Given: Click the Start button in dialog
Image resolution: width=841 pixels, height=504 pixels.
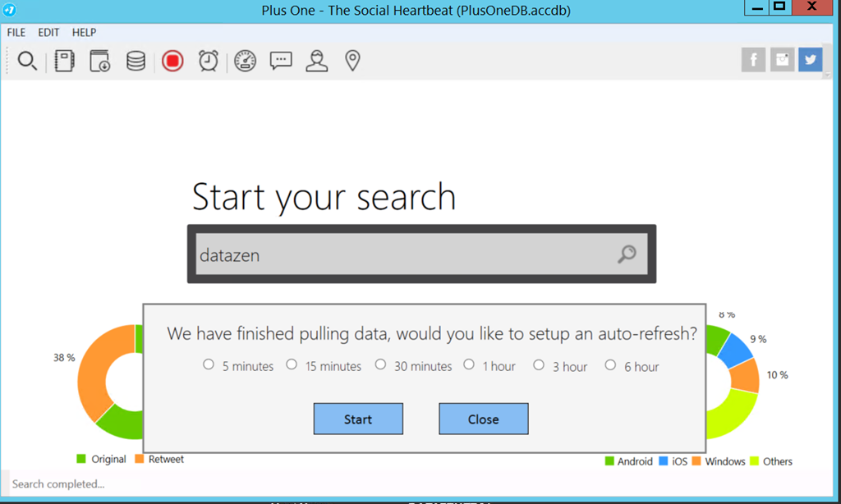Looking at the screenshot, I should click(x=358, y=419).
